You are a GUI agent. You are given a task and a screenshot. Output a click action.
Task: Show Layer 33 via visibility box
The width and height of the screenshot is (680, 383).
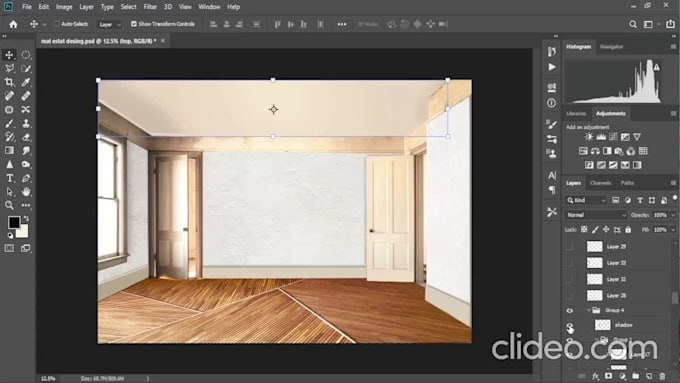pos(570,263)
